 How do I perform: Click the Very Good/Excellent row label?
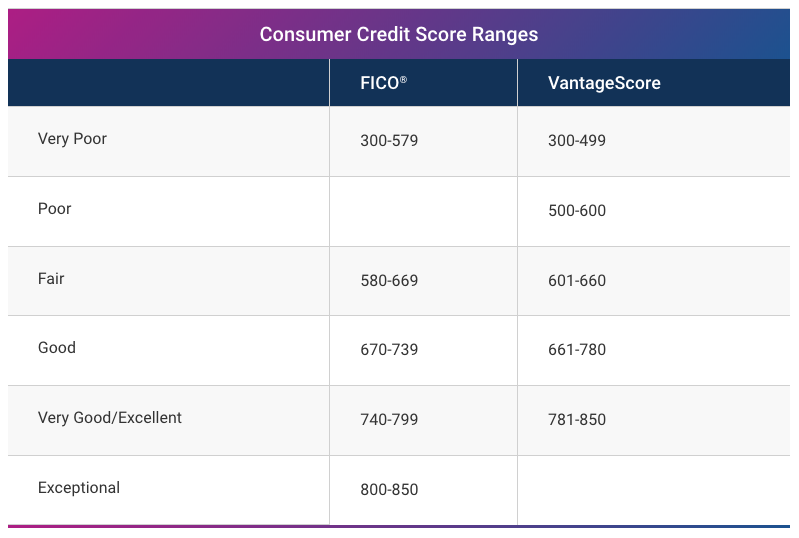pyautogui.click(x=110, y=418)
